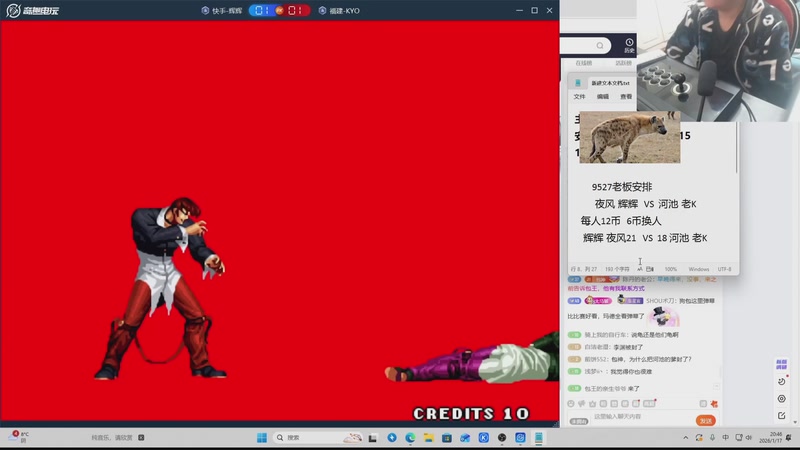Open the 查看 menu in Notepad

click(x=626, y=96)
